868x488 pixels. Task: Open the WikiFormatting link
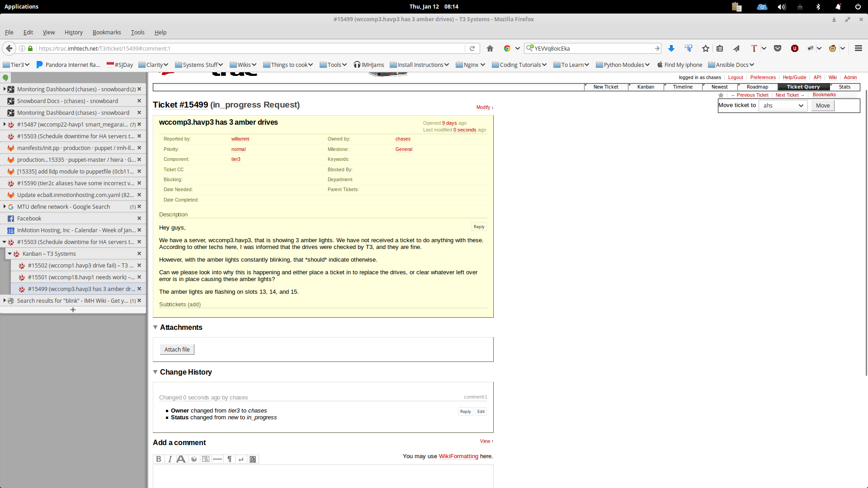click(458, 456)
